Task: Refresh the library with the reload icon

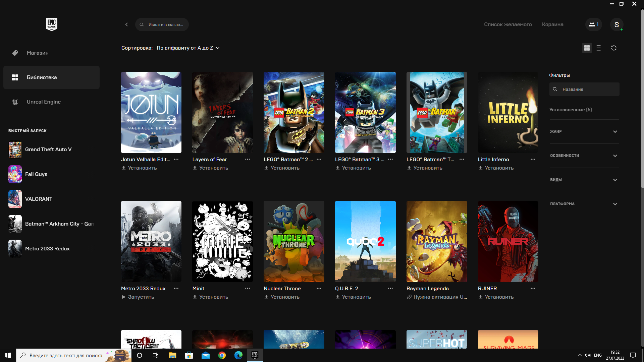Action: point(613,48)
